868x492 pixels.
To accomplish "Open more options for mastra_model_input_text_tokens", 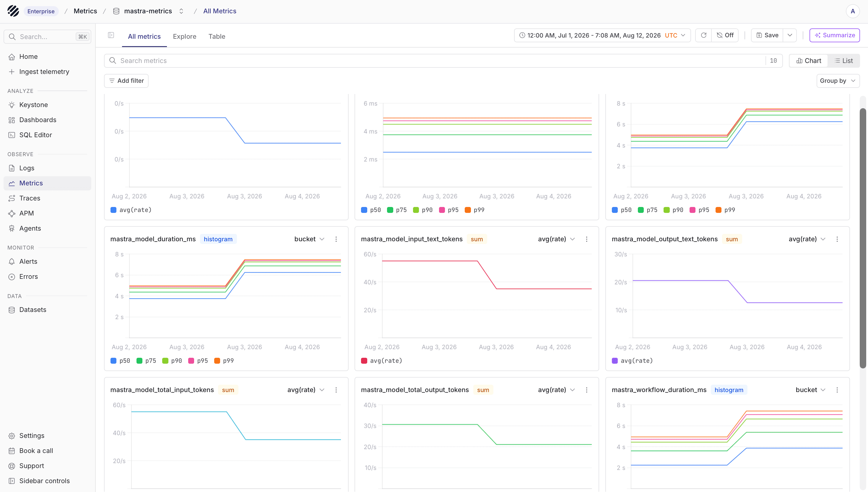I will click(587, 239).
